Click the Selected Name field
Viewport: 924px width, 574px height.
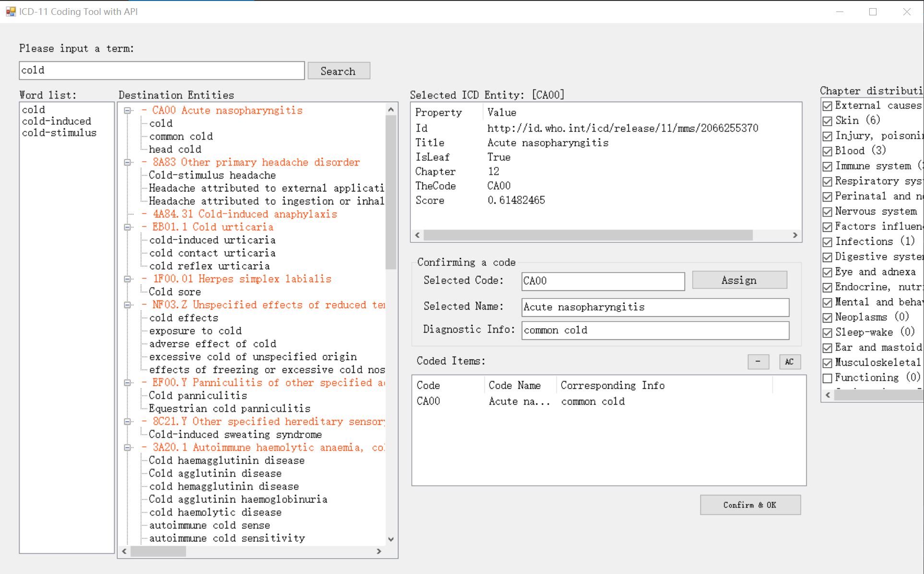pyautogui.click(x=655, y=307)
